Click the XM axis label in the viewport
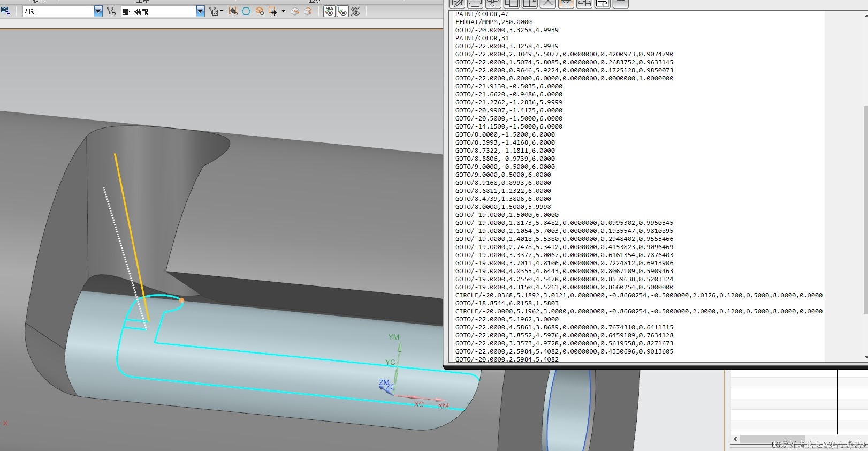This screenshot has width=868, height=451. [443, 406]
